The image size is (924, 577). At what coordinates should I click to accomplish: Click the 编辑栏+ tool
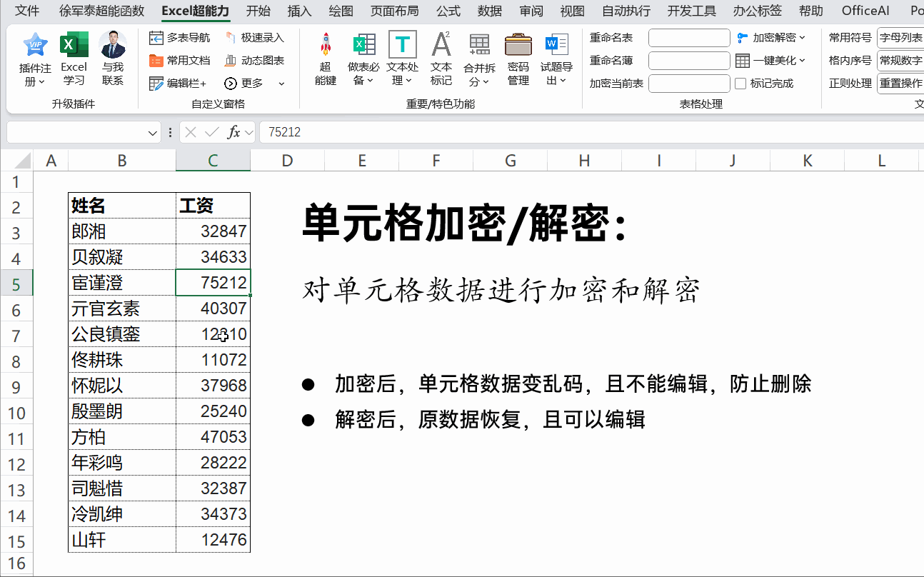(x=177, y=83)
